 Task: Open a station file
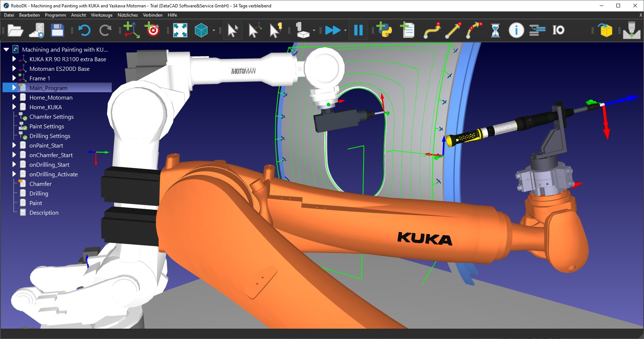coord(15,30)
